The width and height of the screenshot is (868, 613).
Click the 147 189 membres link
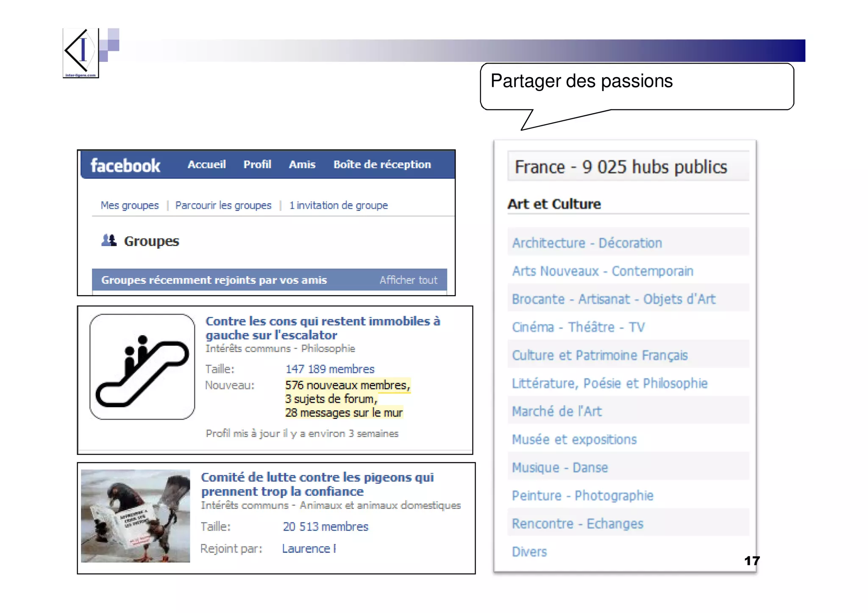pyautogui.click(x=330, y=369)
